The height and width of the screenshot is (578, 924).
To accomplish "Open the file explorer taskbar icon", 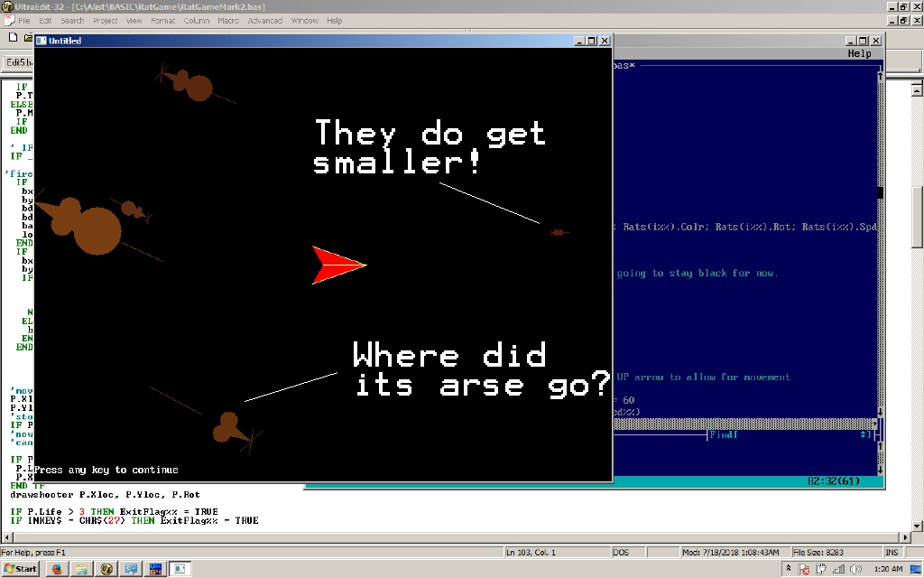I will click(81, 569).
